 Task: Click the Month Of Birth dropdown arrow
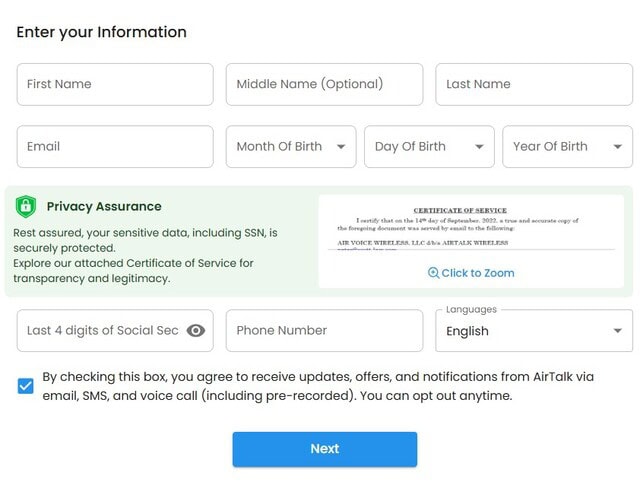coord(341,147)
